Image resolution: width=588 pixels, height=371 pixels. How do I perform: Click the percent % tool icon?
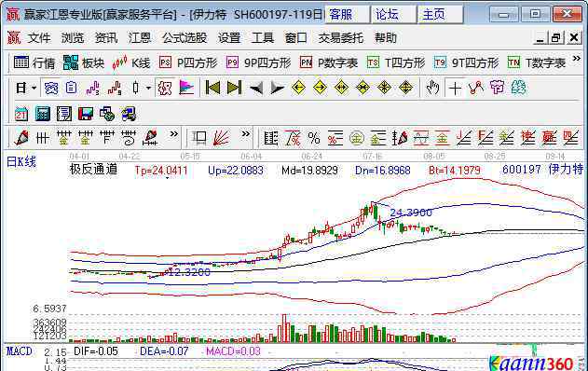pyautogui.click(x=314, y=138)
